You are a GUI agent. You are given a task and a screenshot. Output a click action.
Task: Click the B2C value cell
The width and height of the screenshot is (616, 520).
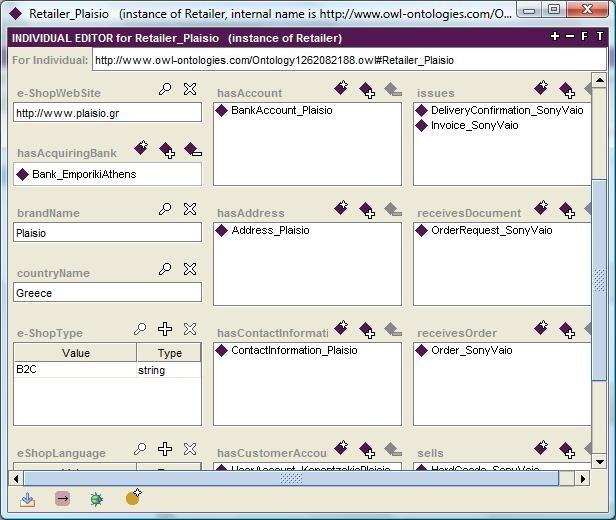point(75,370)
